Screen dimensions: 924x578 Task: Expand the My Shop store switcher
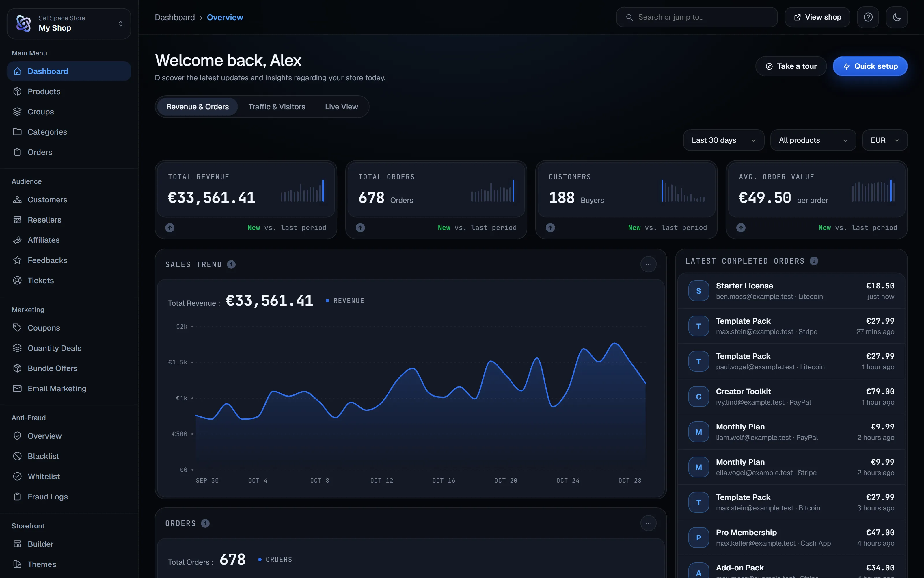point(69,23)
